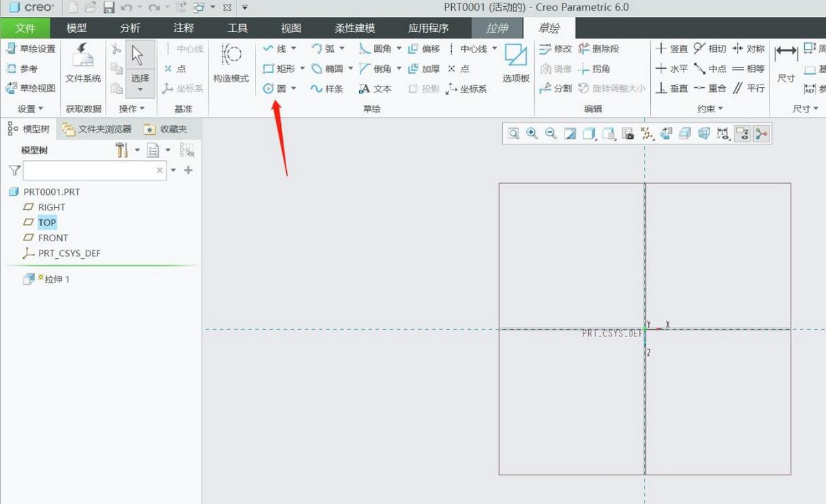The height and width of the screenshot is (504, 826).
Task: Apply the 相切 tangent constraint
Action: pos(710,49)
